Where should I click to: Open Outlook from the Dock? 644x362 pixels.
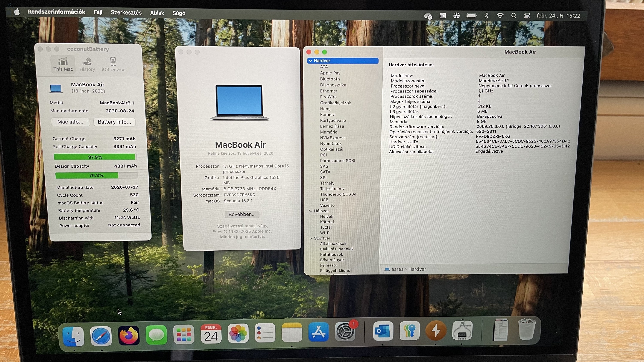(383, 331)
